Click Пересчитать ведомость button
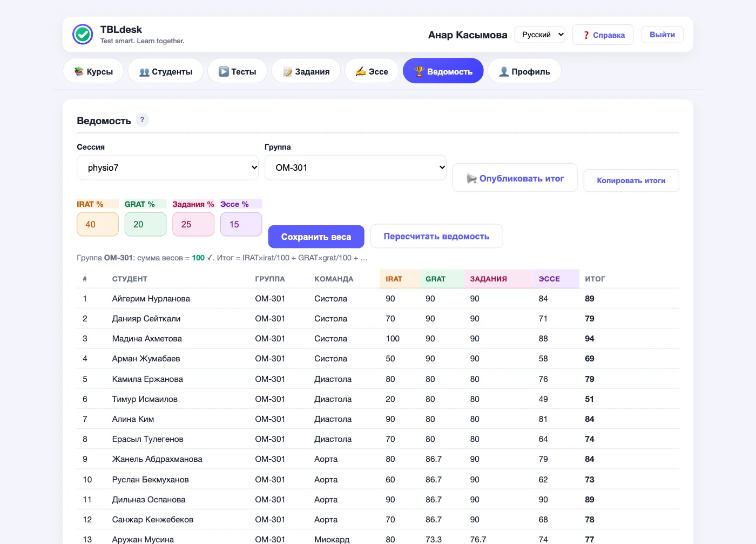Image resolution: width=756 pixels, height=544 pixels. 436,236
